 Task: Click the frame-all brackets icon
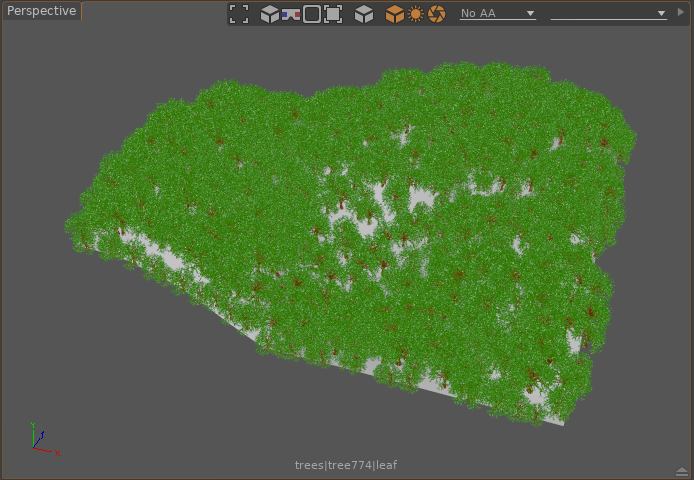(x=239, y=14)
